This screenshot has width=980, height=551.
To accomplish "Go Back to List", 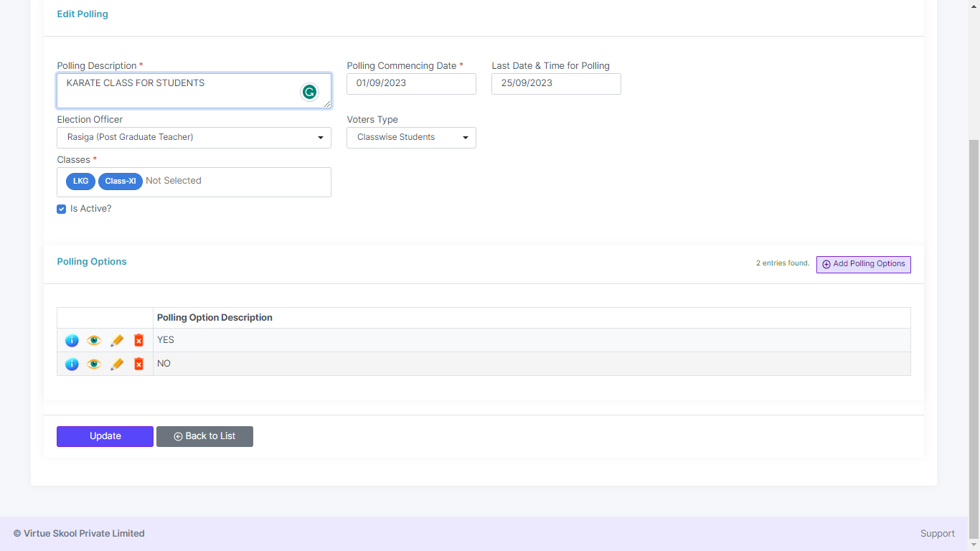I will point(204,436).
